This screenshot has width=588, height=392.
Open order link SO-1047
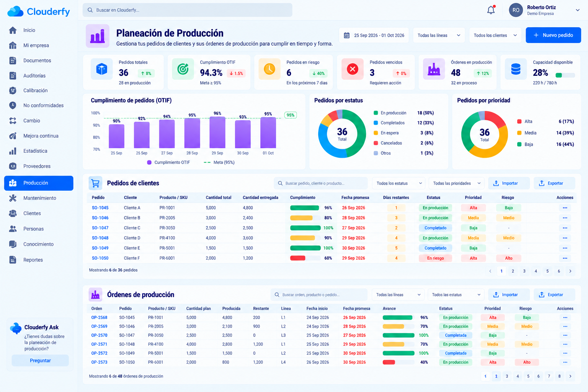[x=100, y=228]
